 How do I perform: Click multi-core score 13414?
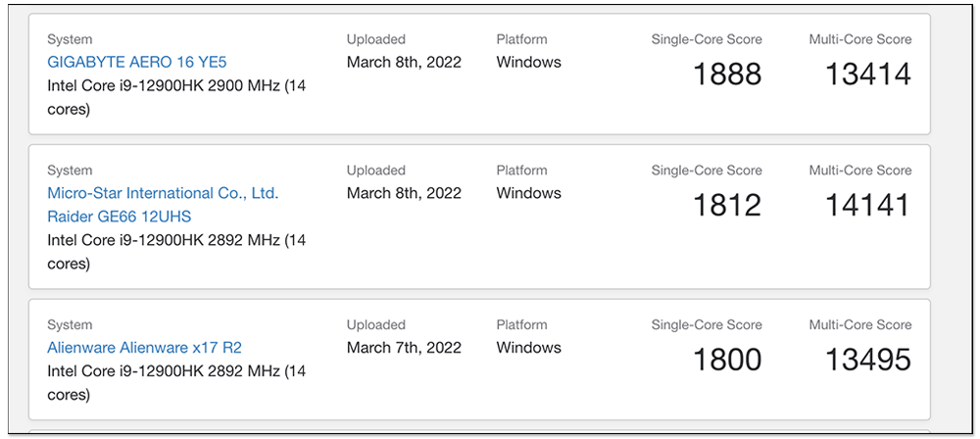click(x=868, y=74)
